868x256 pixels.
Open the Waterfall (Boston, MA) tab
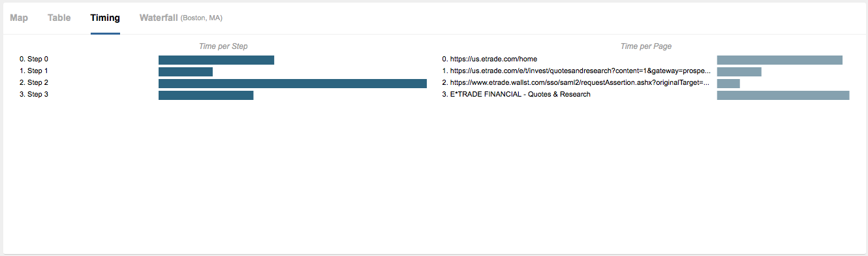[x=181, y=18]
